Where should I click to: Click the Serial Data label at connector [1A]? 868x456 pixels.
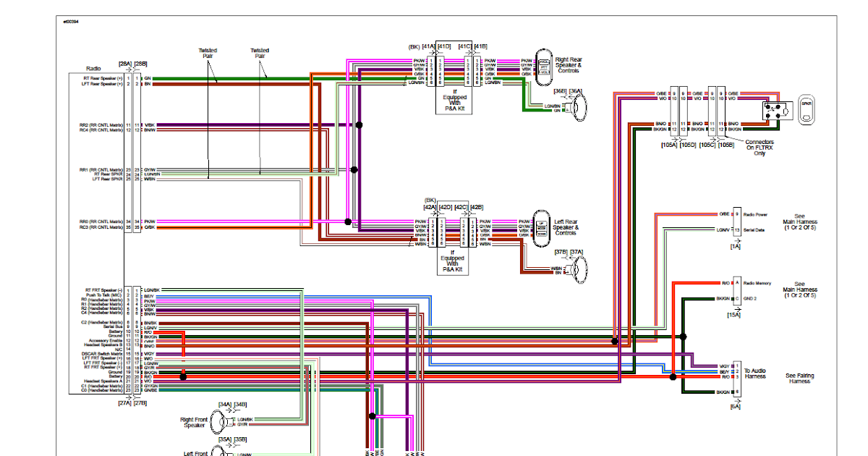755,229
